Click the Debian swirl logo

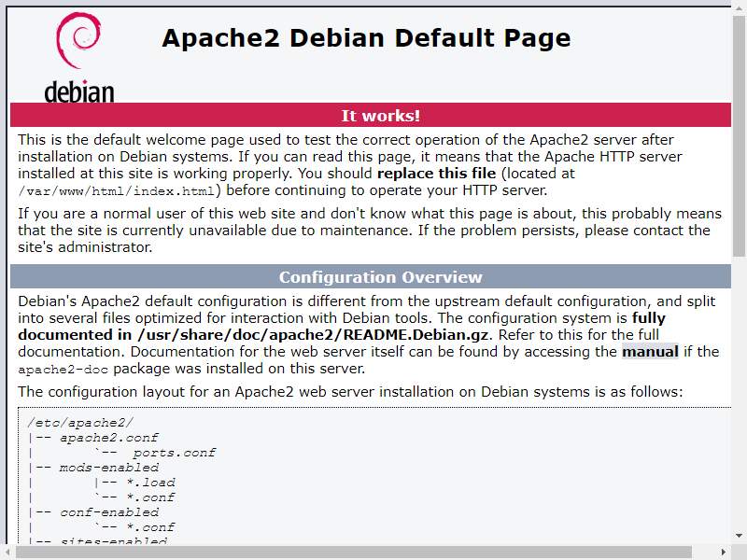78,40
